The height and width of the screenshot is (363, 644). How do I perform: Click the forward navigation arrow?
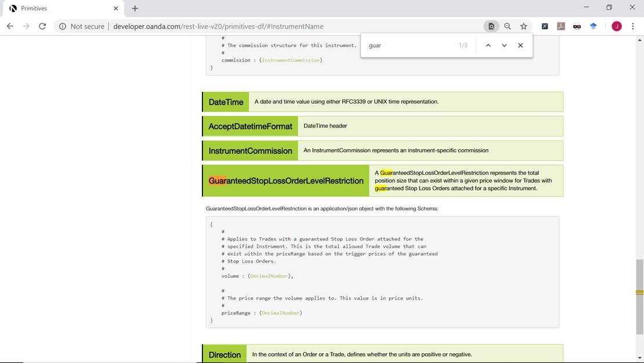click(26, 26)
